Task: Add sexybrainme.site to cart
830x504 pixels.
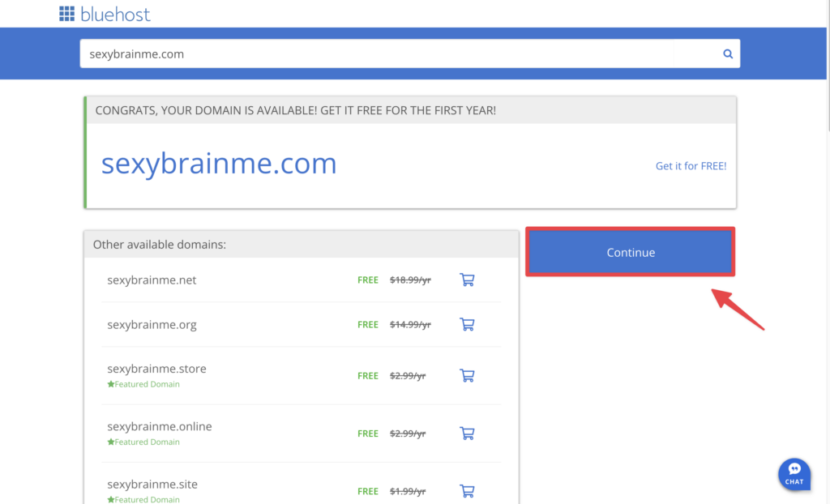Action: point(467,491)
